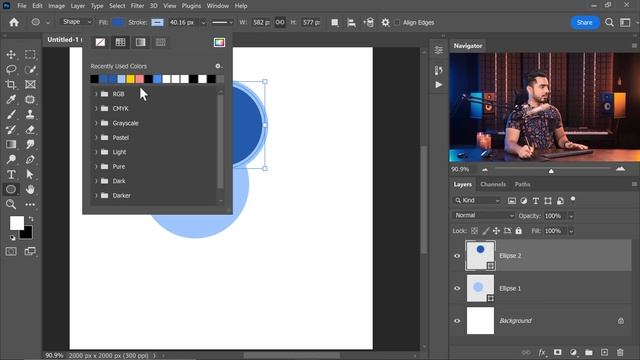Select the Frame tool

click(x=30, y=84)
